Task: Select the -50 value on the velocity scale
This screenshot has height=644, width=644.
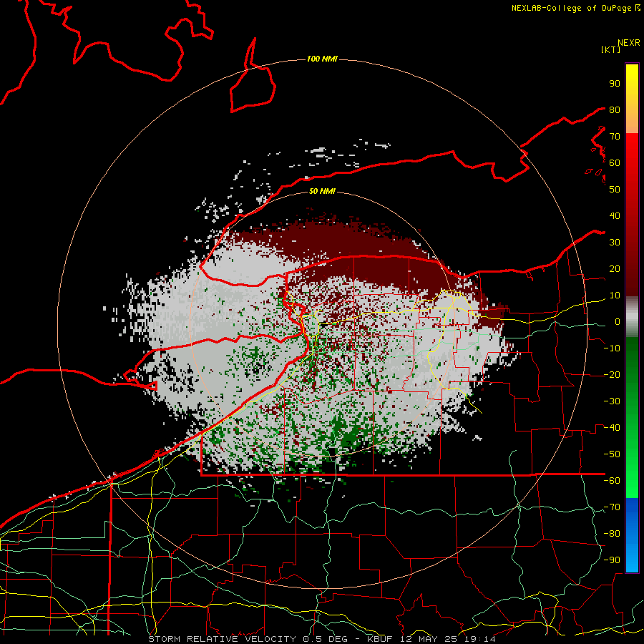Action: [x=612, y=454]
